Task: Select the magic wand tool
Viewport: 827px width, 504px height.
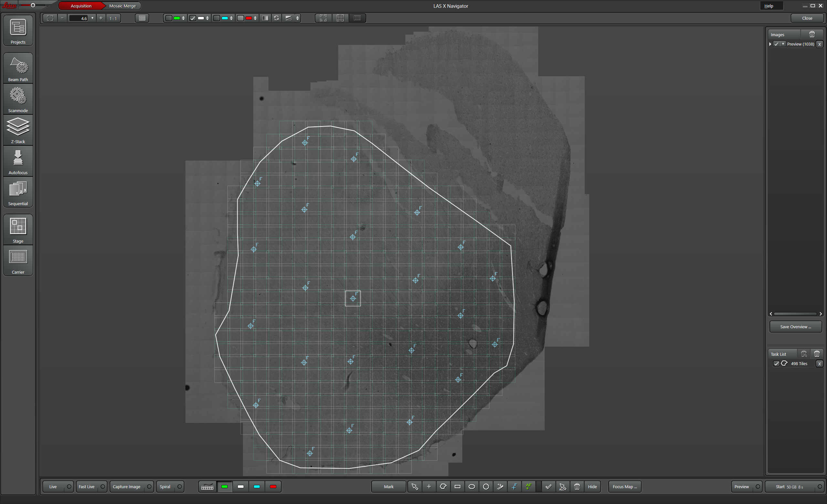Action: click(500, 487)
